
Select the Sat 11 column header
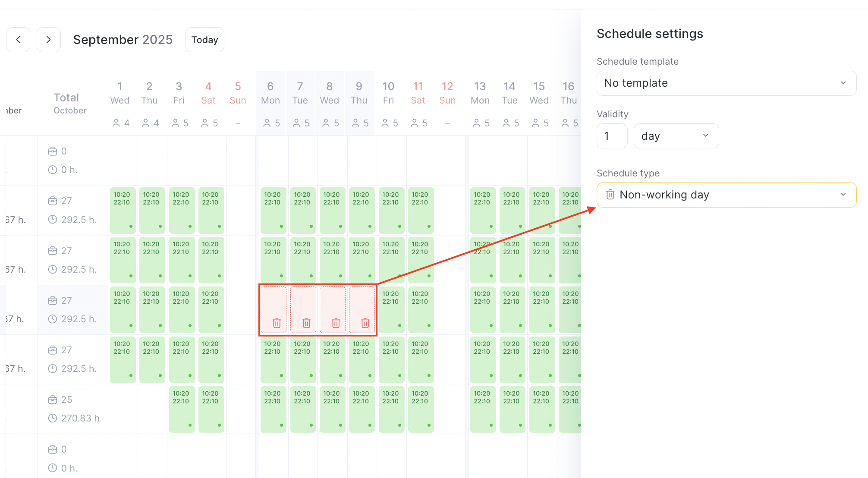(418, 93)
